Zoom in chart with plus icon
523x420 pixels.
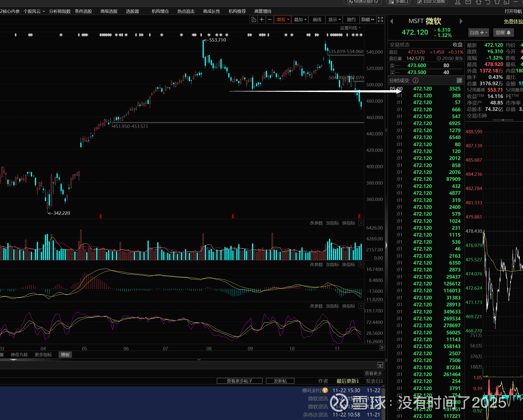pos(261,20)
